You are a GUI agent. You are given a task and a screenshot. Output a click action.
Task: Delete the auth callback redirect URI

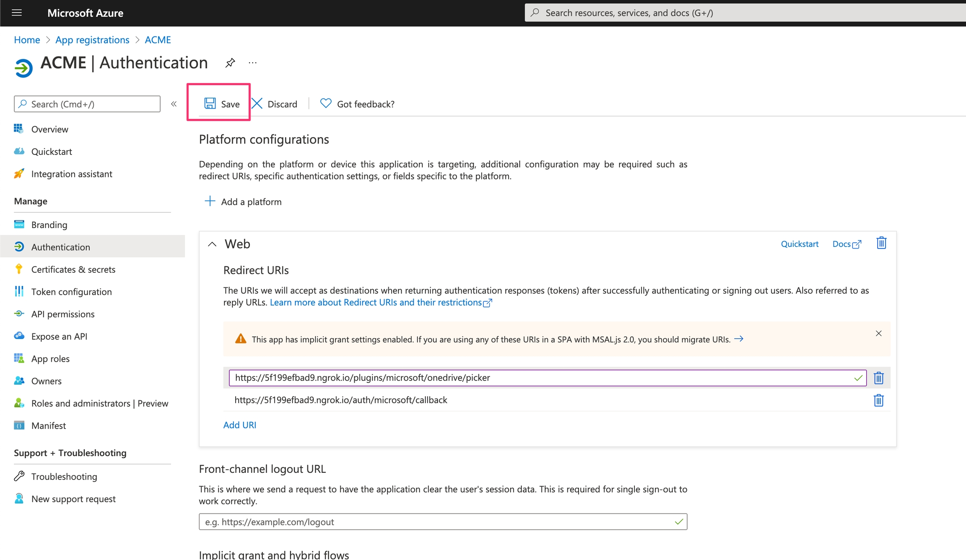[x=878, y=400]
